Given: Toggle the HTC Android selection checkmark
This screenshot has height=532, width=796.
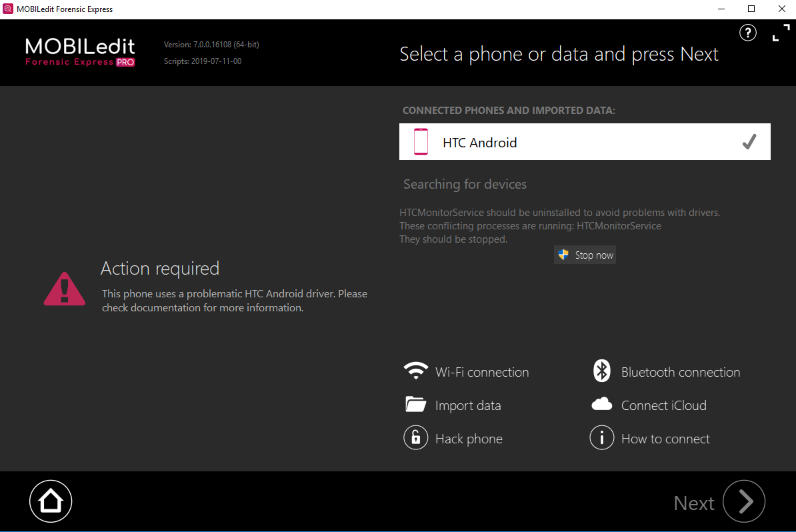Looking at the screenshot, I should [x=749, y=141].
